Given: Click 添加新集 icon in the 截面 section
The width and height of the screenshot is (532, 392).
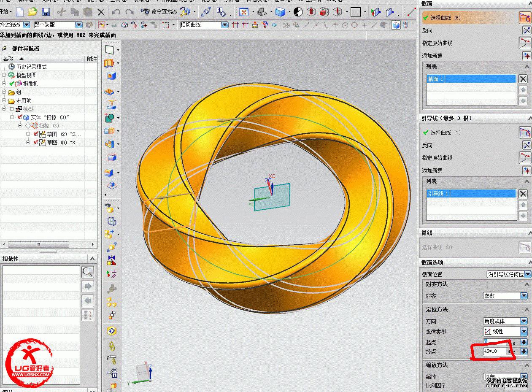Looking at the screenshot, I should [527, 56].
